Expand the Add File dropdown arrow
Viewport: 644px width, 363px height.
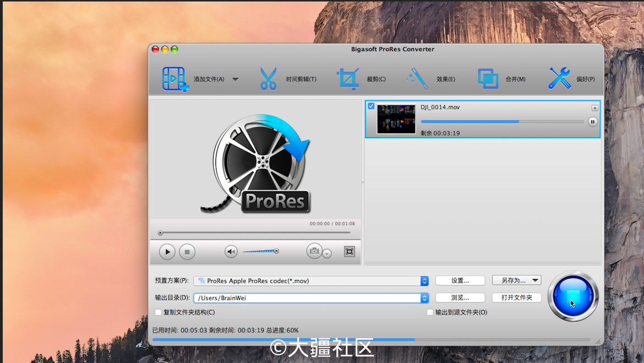click(x=236, y=79)
